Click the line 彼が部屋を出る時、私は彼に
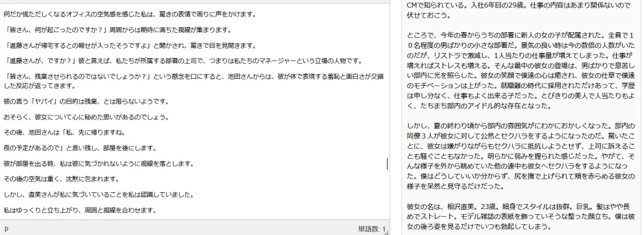Screen dimensions: 644x235 tap(99, 163)
